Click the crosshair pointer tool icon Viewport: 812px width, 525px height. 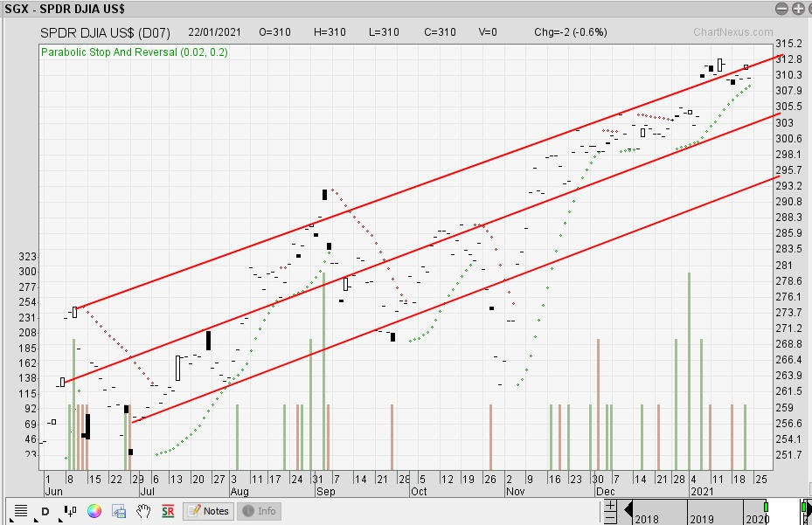(x=68, y=510)
